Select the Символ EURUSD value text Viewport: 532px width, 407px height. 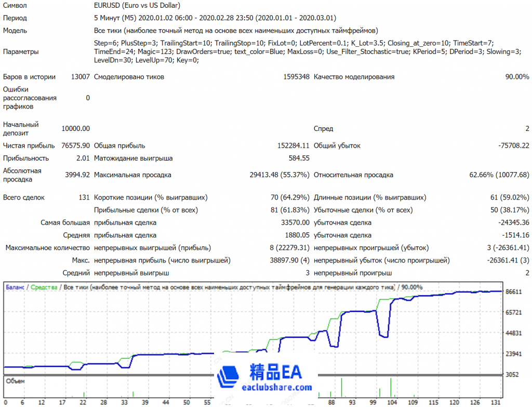pos(137,6)
